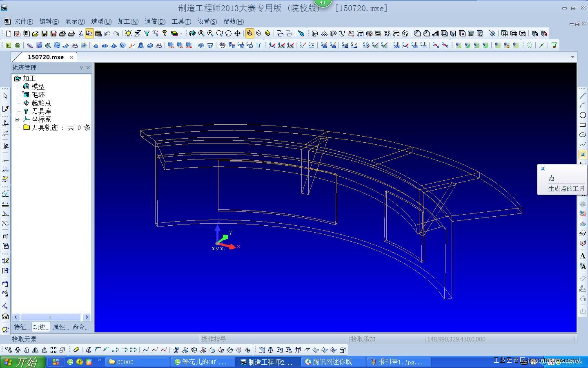The width and height of the screenshot is (588, 368).
Task: Open the 造型(U) menu
Action: coord(101,21)
